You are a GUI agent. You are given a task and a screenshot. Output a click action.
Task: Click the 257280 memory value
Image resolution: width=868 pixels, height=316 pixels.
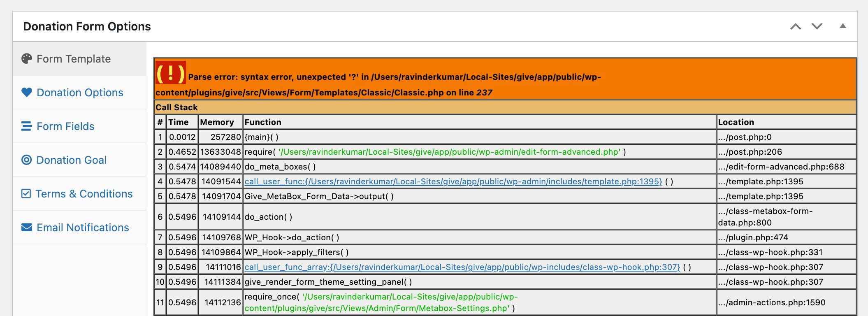tap(220, 137)
